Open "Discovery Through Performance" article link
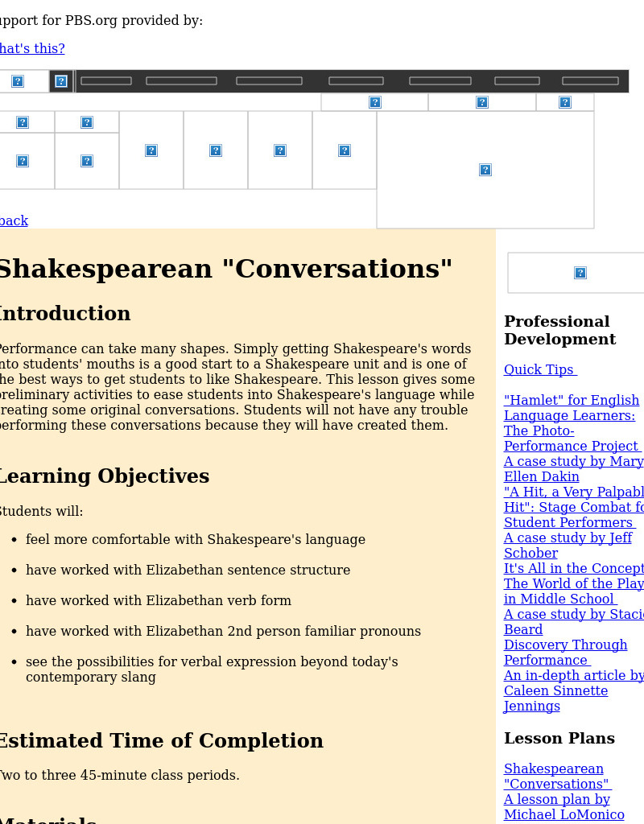This screenshot has height=824, width=644. click(565, 652)
